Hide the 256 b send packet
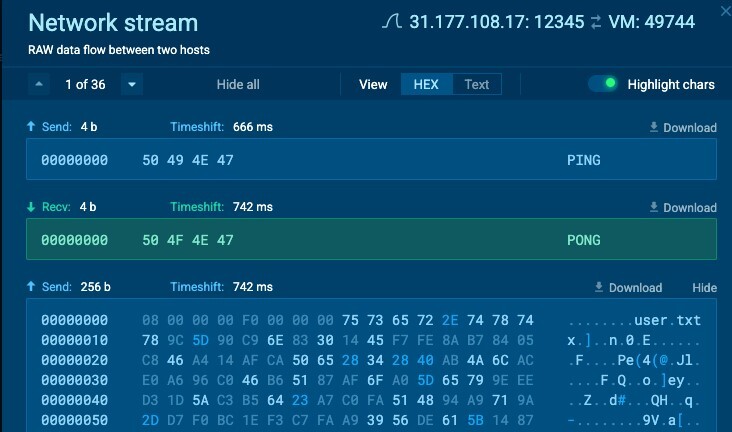Screen dimensions: 732x432 point(704,288)
